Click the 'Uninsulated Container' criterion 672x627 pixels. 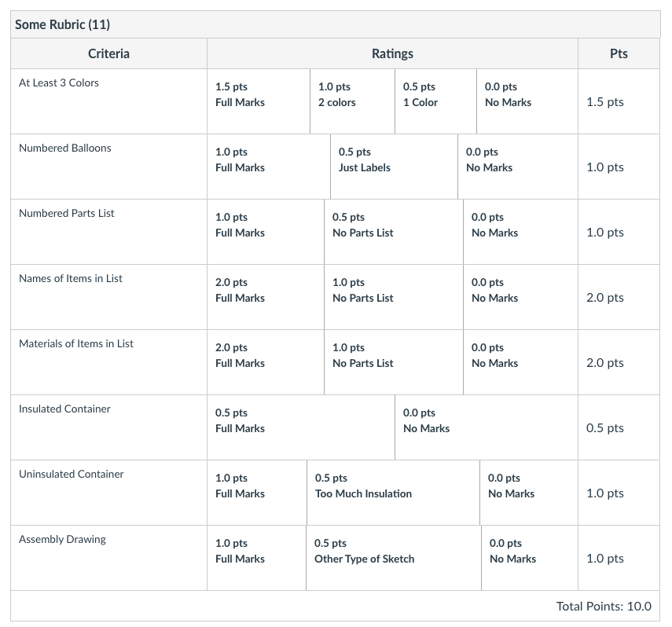tap(72, 474)
